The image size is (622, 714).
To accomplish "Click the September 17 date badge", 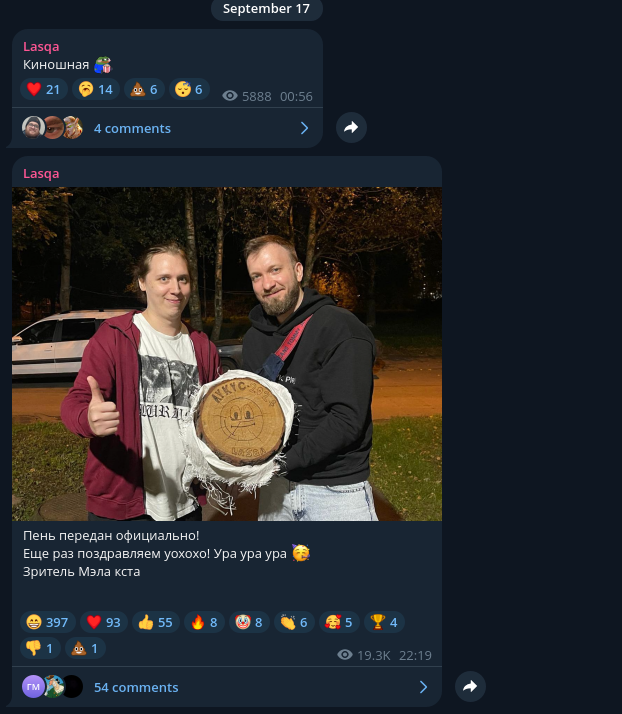I will 266,9.
